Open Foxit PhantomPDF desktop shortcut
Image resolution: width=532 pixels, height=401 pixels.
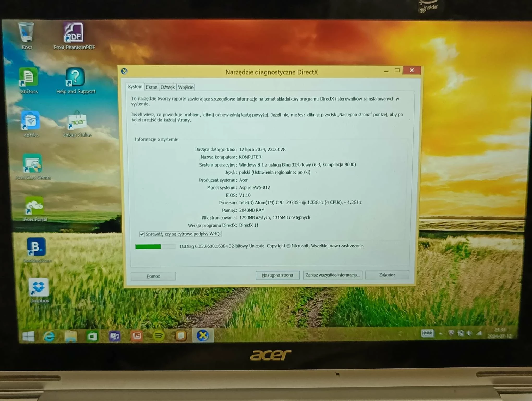point(74,36)
